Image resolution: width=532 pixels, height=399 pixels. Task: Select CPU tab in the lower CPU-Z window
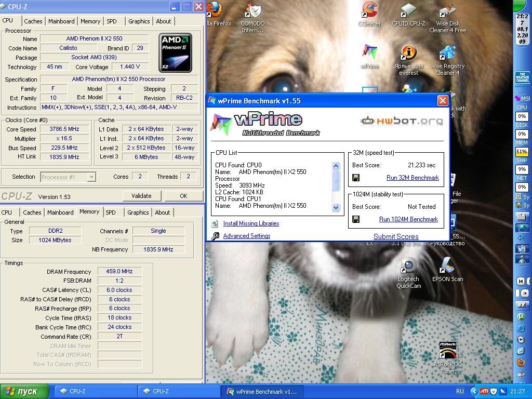6,212
